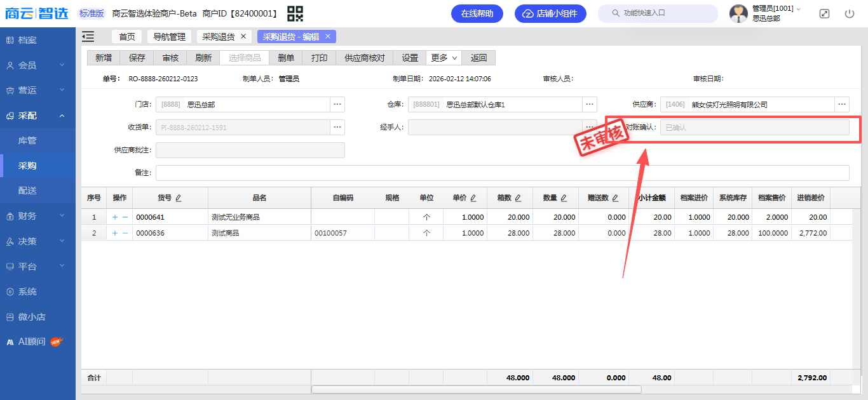Open the 门店 lookup ellipsis button
Screen dimensions: 868x400
click(x=337, y=104)
